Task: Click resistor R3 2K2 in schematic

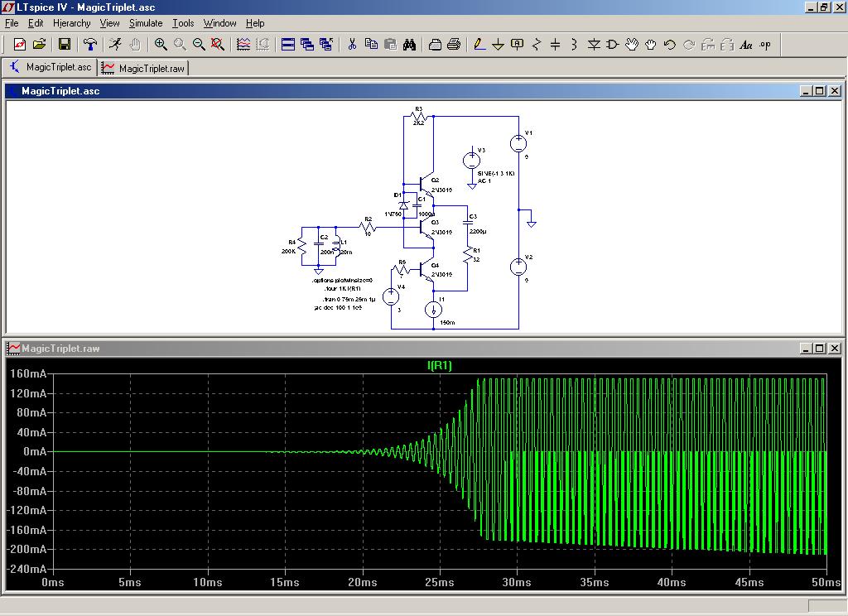Action: click(x=418, y=116)
